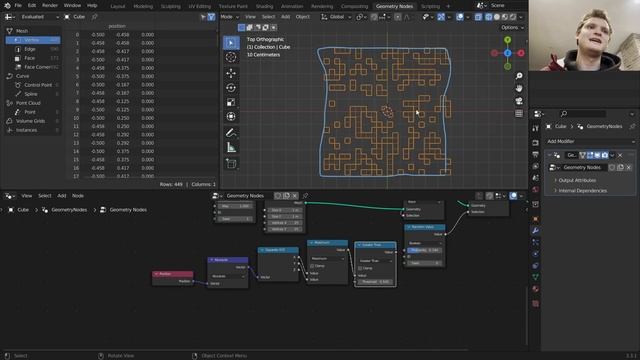The height and width of the screenshot is (360, 640).
Task: Click the Blender logo menu icon
Action: (x=7, y=6)
